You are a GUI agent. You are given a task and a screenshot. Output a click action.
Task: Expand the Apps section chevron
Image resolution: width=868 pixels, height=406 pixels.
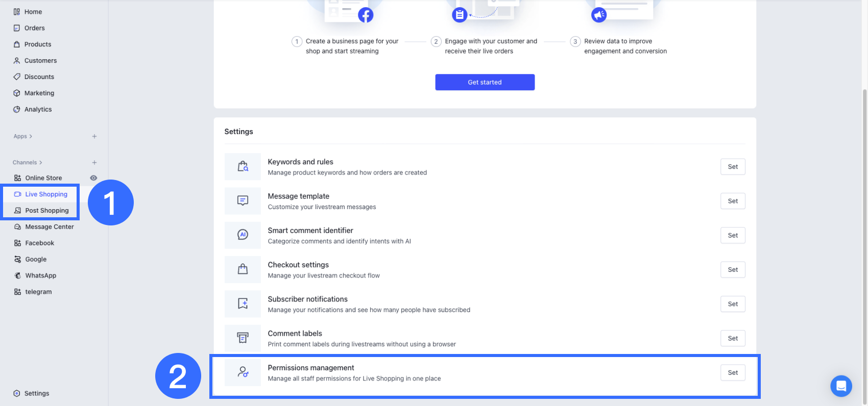pos(31,137)
